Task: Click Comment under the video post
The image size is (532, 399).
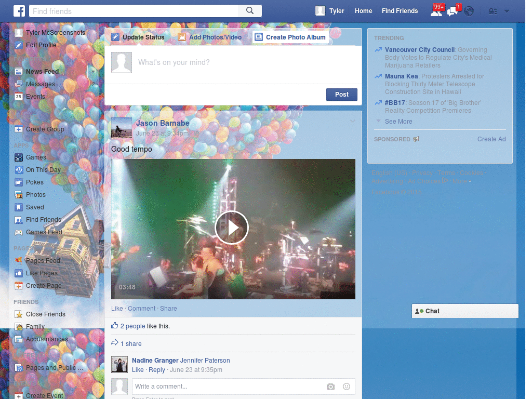Action: [141, 309]
